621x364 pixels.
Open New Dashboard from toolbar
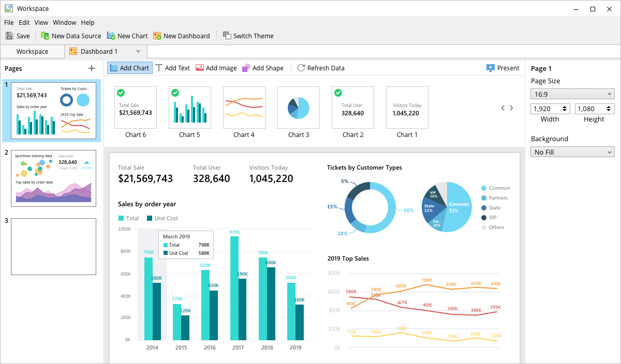157,36
